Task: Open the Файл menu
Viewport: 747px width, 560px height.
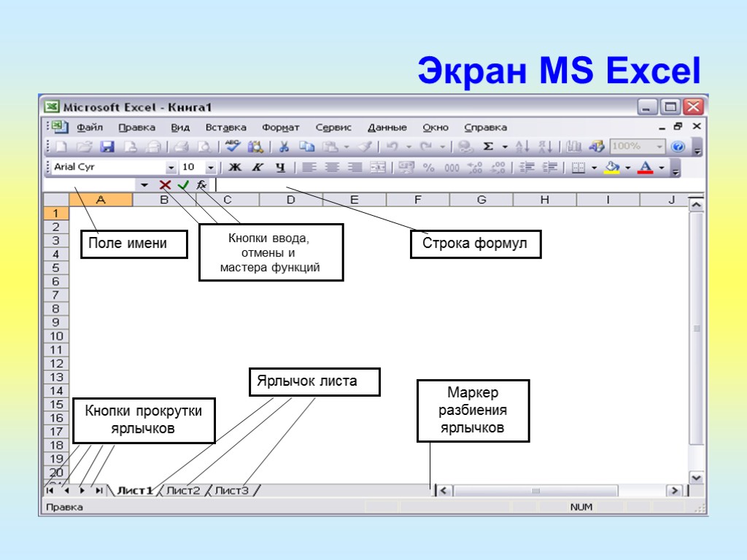Action: [90, 128]
